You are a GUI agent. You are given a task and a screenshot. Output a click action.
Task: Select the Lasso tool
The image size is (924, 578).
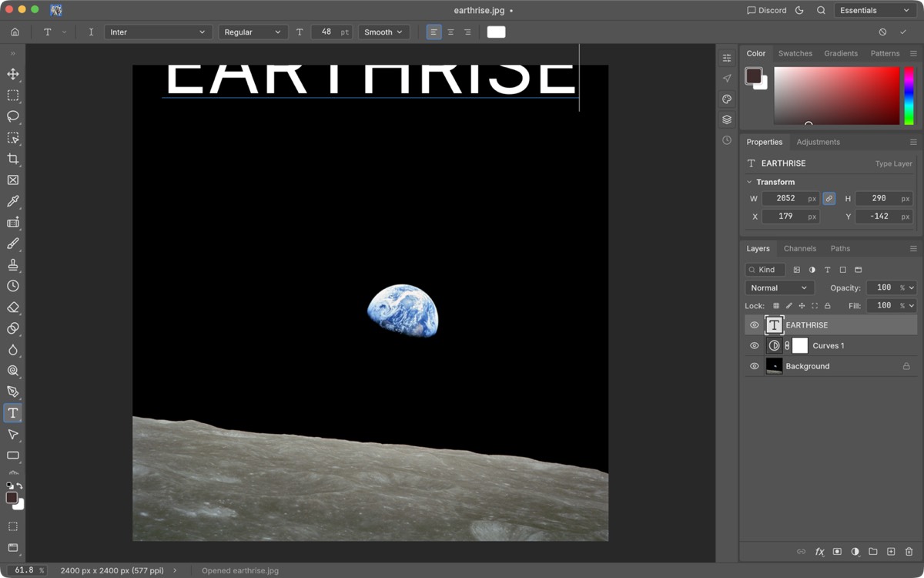pyautogui.click(x=13, y=116)
